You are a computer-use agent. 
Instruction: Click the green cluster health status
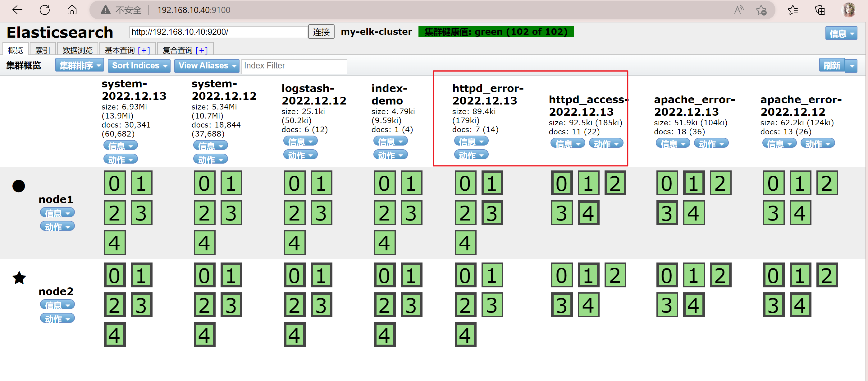(496, 32)
